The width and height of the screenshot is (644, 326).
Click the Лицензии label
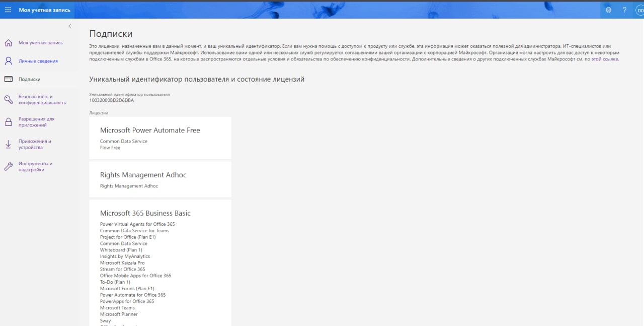click(99, 113)
